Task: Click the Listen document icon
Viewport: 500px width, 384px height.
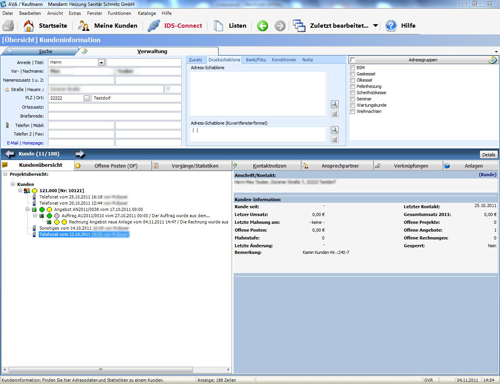Action: pos(218,26)
